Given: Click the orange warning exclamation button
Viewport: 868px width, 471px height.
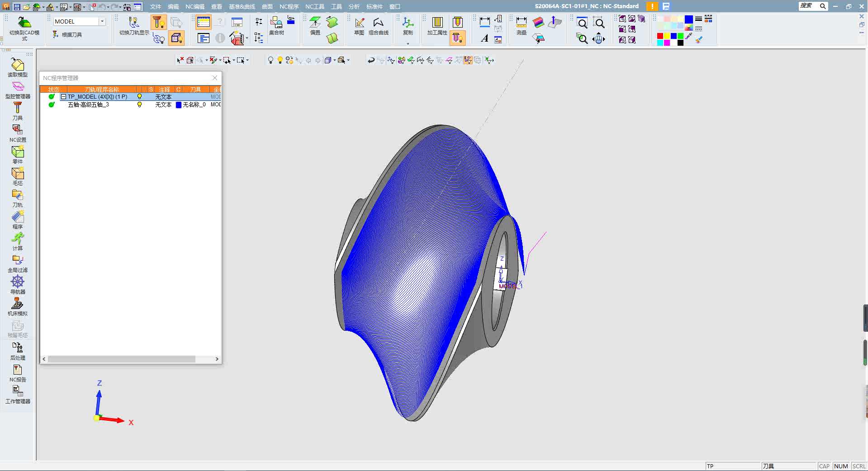Looking at the screenshot, I should point(652,6).
